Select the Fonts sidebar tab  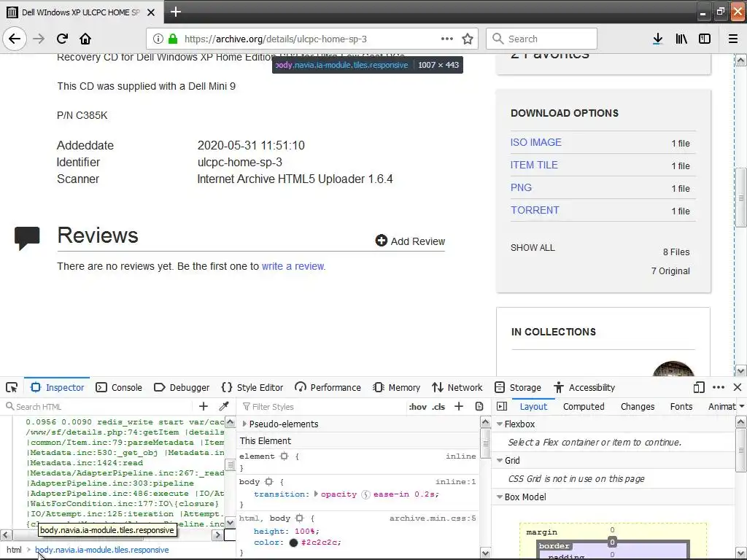pos(681,406)
